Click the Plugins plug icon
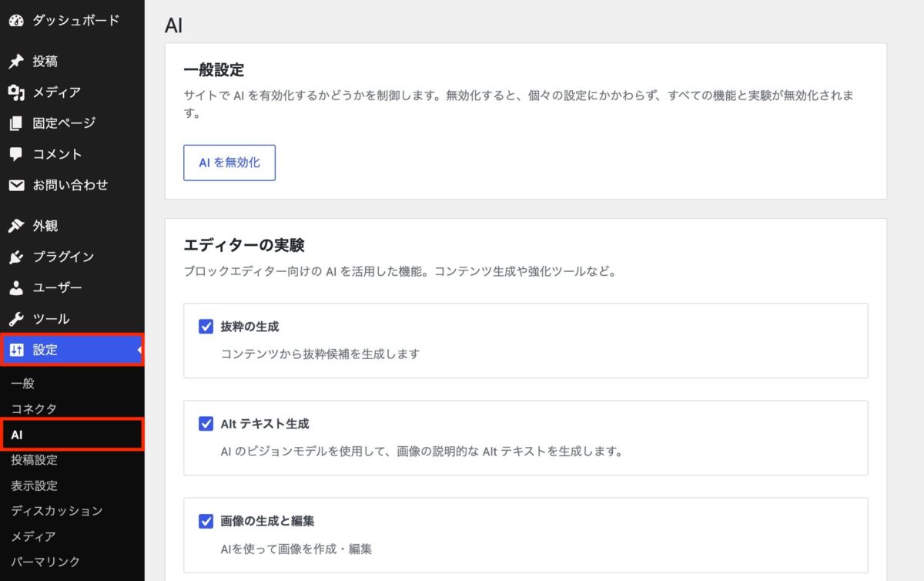Viewport: 924px width, 581px height. click(16, 257)
